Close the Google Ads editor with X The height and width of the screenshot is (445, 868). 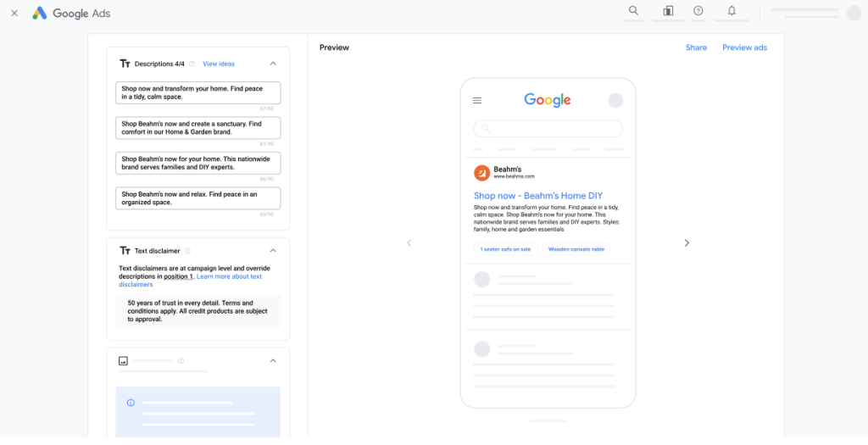(14, 14)
